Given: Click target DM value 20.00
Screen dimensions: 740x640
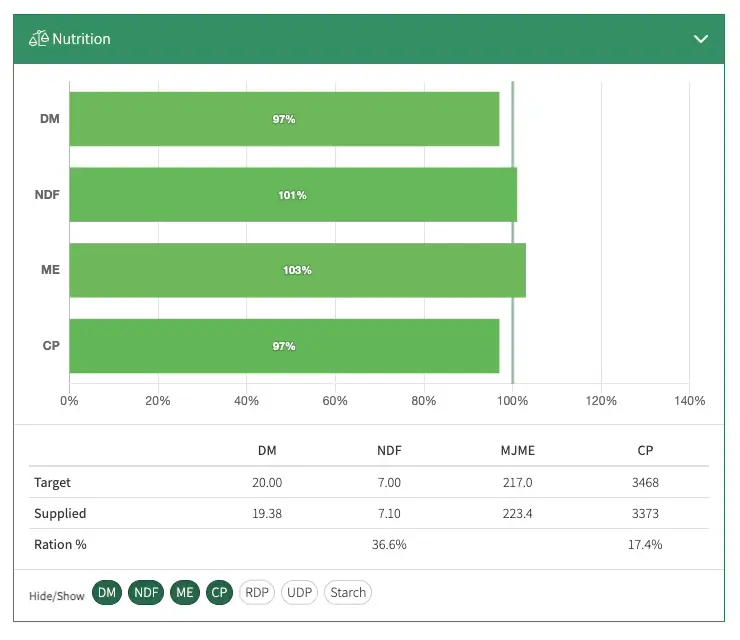Looking at the screenshot, I should pos(267,482).
